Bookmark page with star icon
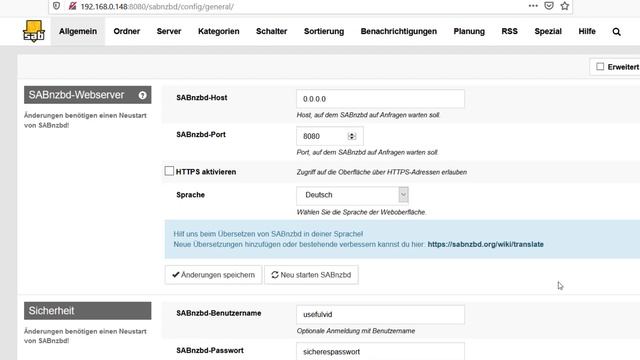The image size is (640, 360). click(564, 6)
